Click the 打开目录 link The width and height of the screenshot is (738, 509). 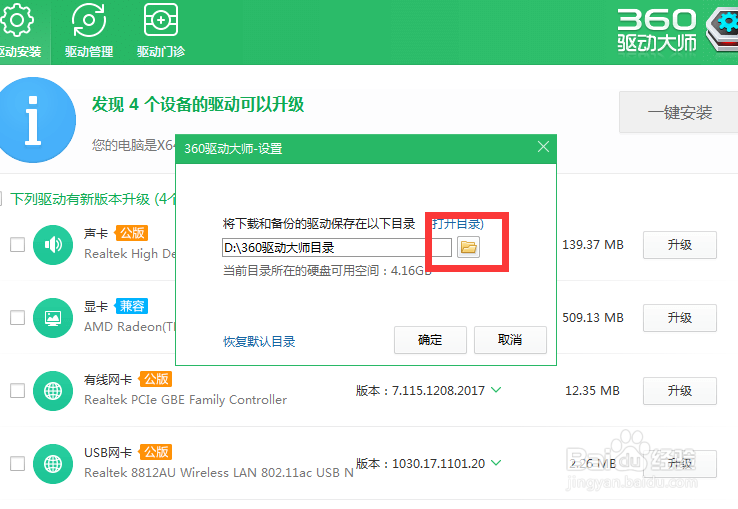pyautogui.click(x=458, y=223)
